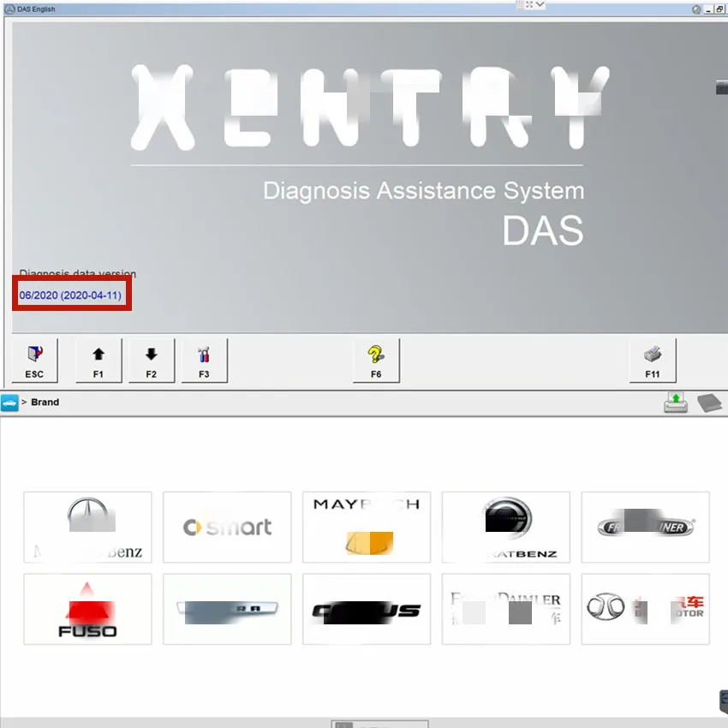Click the printer with green arrow icon
This screenshot has height=728, width=728.
coord(676,402)
